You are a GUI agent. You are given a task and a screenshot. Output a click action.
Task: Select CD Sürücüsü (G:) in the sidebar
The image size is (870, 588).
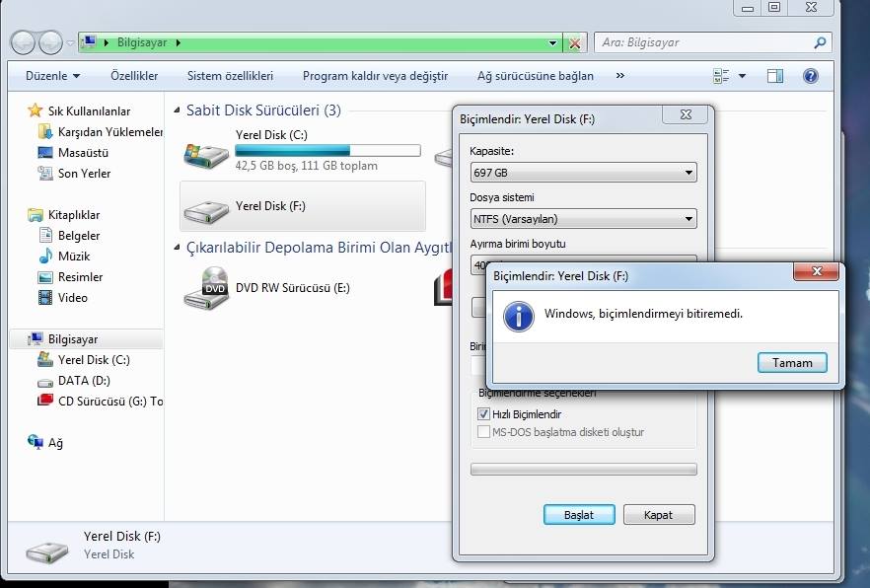[109, 402]
